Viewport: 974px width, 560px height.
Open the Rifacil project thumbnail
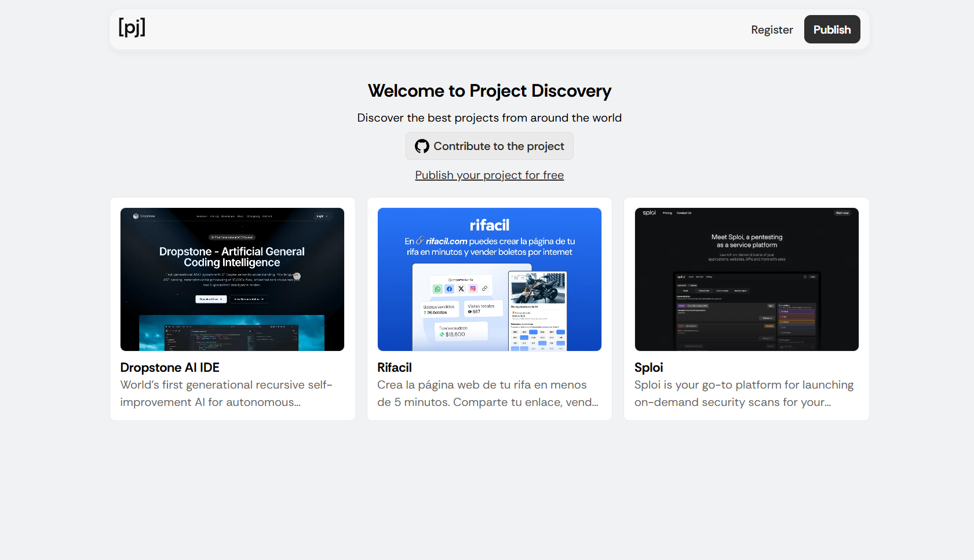tap(490, 279)
